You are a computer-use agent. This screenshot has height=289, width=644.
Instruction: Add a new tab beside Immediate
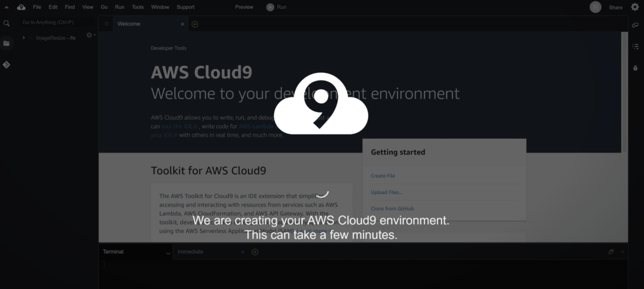pos(255,252)
